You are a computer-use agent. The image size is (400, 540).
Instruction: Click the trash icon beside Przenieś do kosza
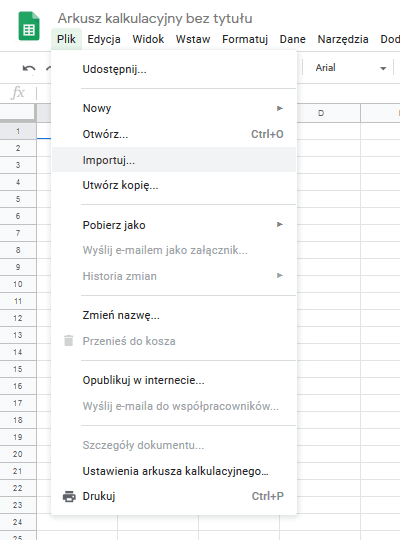pyautogui.click(x=69, y=341)
